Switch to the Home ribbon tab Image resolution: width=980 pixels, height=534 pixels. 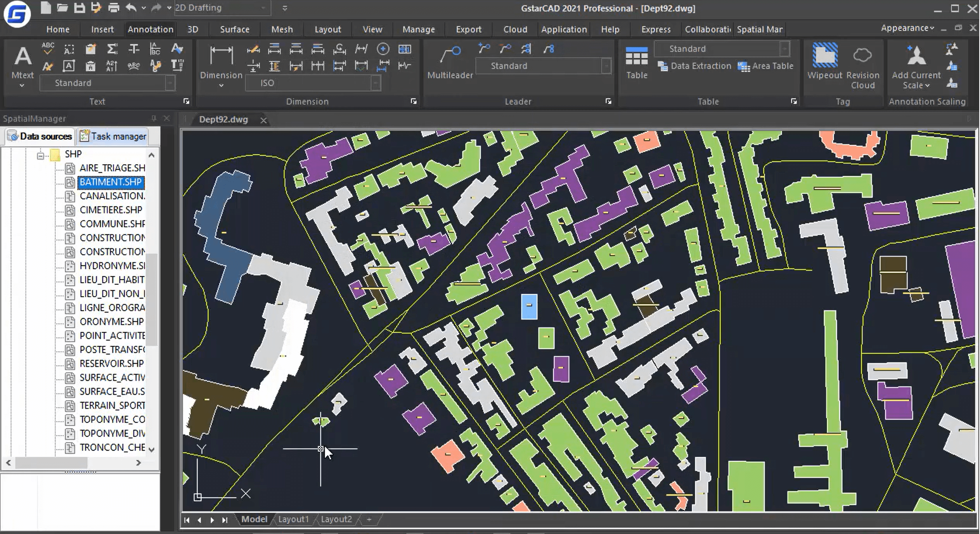point(58,29)
